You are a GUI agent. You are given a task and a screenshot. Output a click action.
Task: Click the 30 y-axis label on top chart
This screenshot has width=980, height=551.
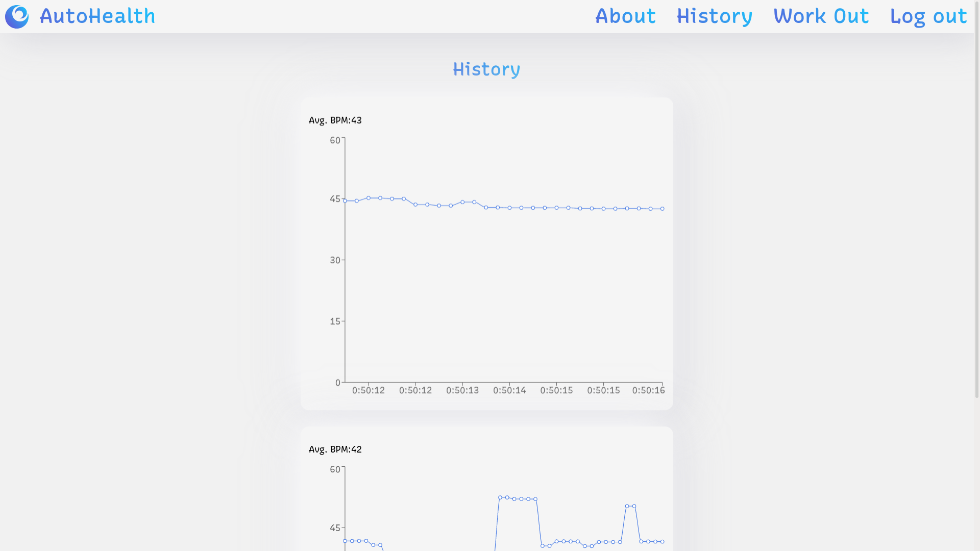pos(335,260)
